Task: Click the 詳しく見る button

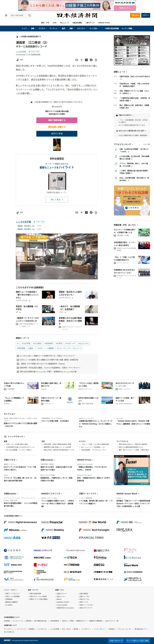Action: pos(57,200)
